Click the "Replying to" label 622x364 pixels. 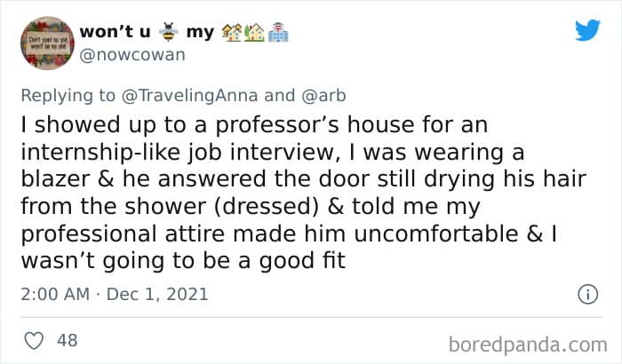(x=71, y=92)
